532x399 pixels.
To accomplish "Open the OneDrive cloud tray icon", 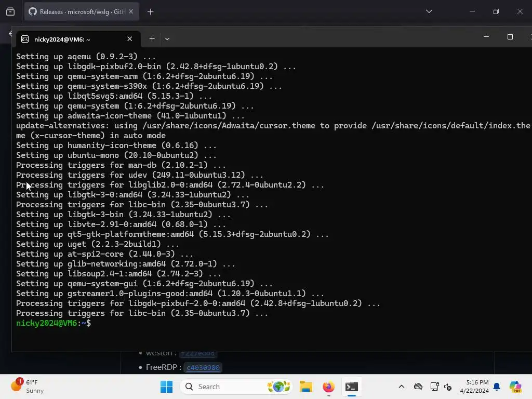I will click(x=418, y=387).
